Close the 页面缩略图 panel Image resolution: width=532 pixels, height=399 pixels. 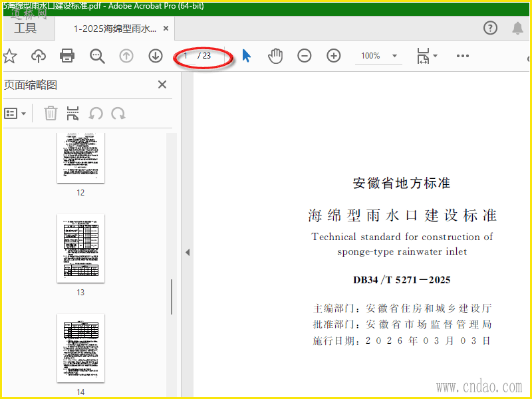click(162, 84)
